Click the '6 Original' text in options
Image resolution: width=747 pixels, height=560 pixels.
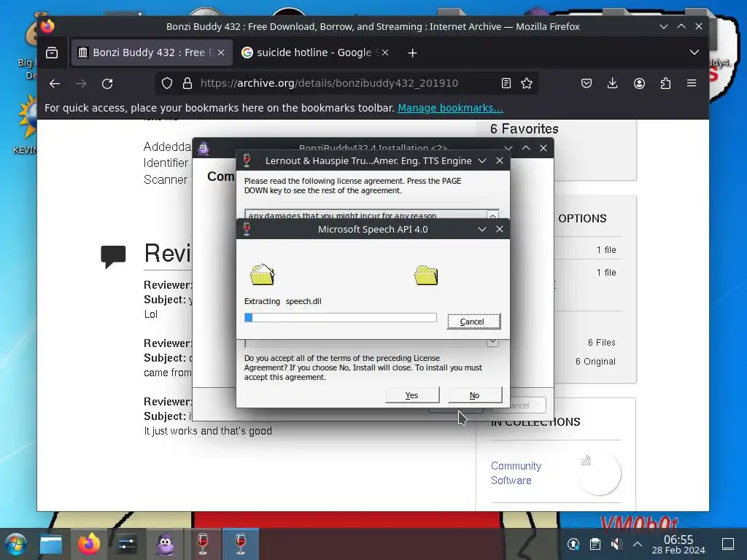click(595, 362)
